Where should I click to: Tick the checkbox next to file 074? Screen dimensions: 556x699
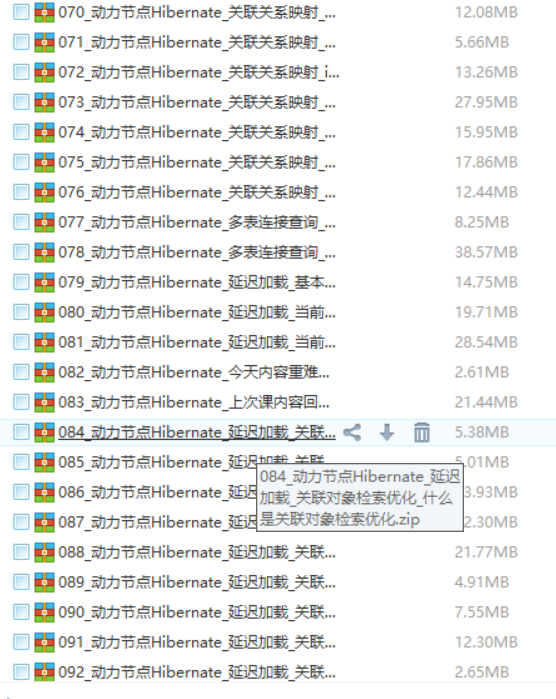(x=21, y=132)
